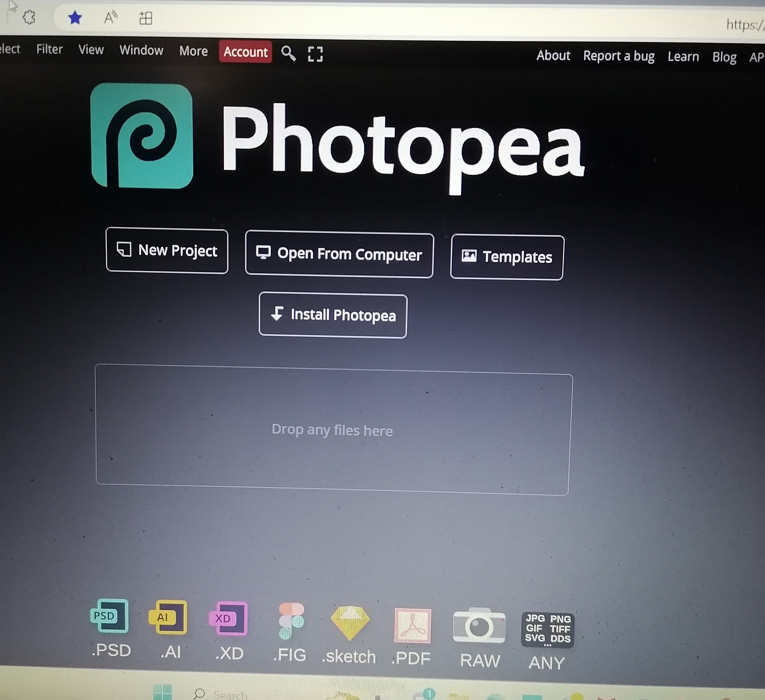Click Install Photopea button

[333, 315]
